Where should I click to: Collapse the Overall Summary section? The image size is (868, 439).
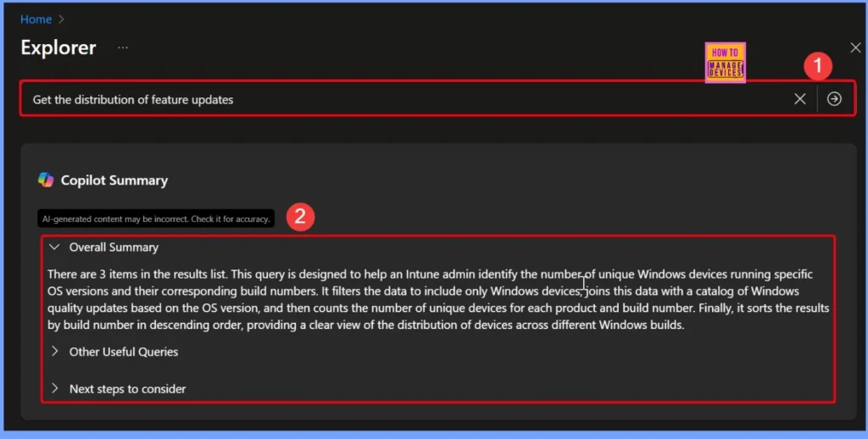(x=54, y=247)
